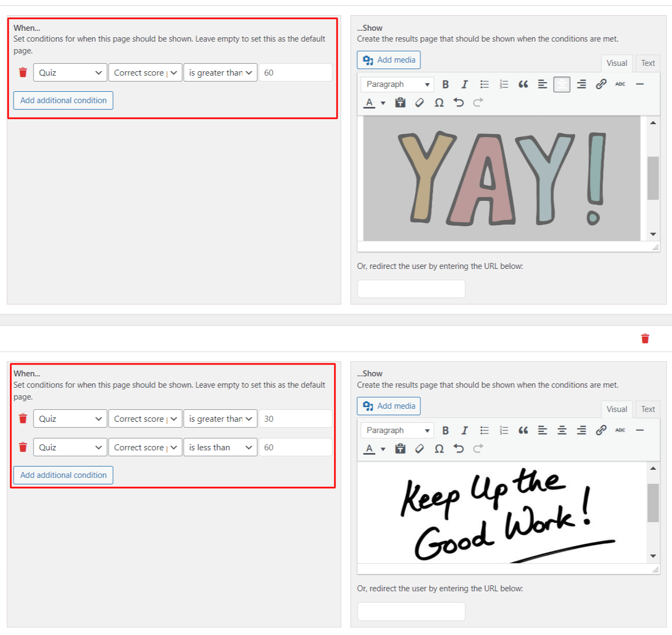This screenshot has height=635, width=672.
Task: Open the 'Correct score' field dropdown in condition two
Action: pos(145,447)
